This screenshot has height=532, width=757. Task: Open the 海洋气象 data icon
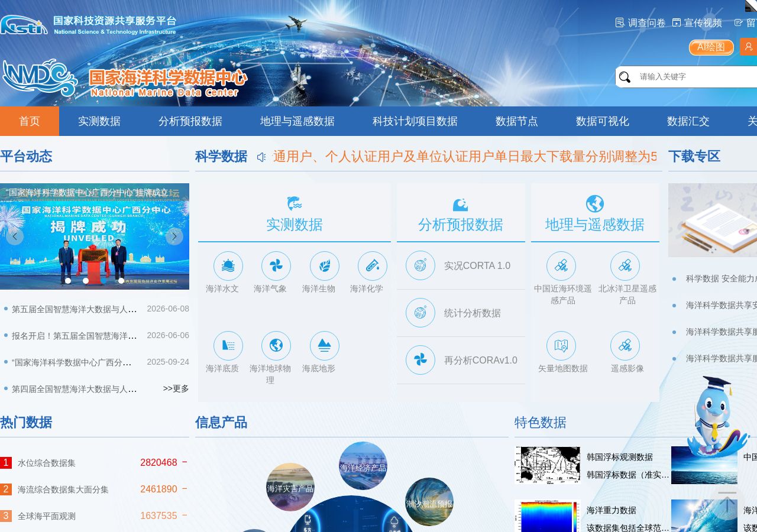click(x=276, y=266)
